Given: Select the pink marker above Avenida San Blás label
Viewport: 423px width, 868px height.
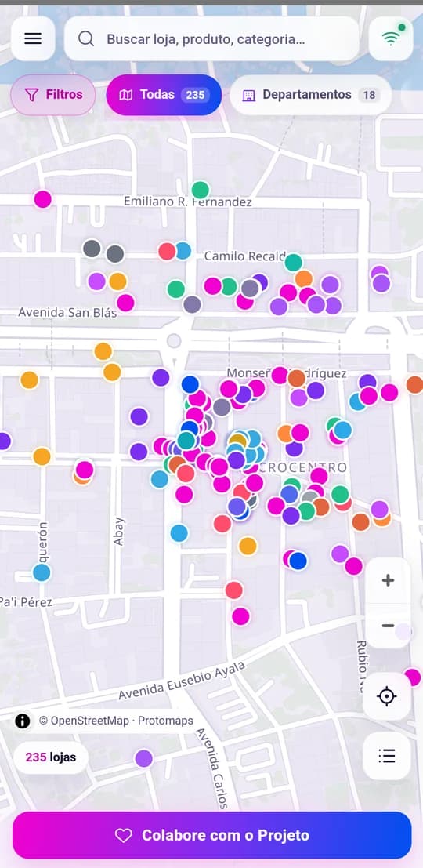Looking at the screenshot, I should (x=125, y=302).
